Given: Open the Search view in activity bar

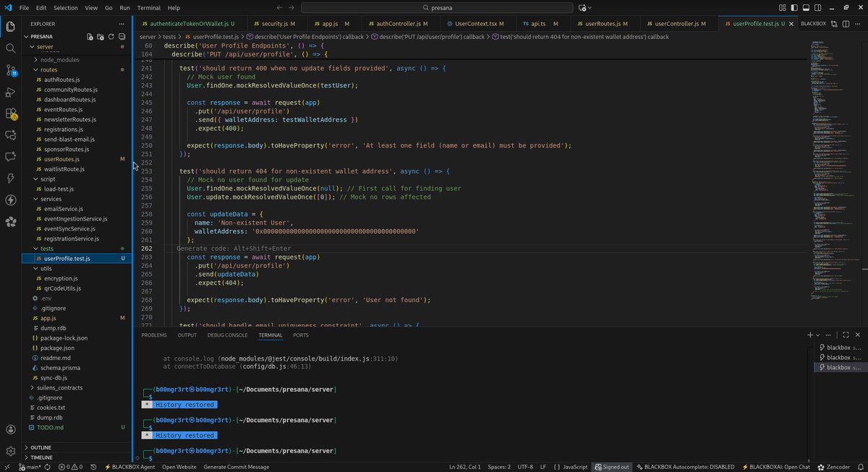Looking at the screenshot, I should [x=11, y=48].
